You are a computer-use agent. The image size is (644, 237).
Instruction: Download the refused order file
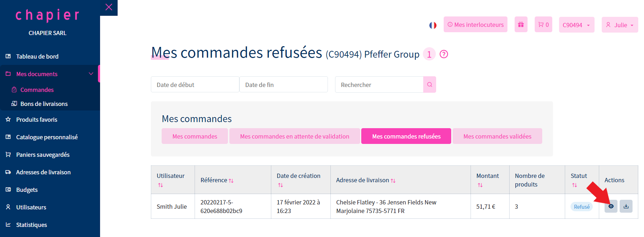click(x=626, y=206)
